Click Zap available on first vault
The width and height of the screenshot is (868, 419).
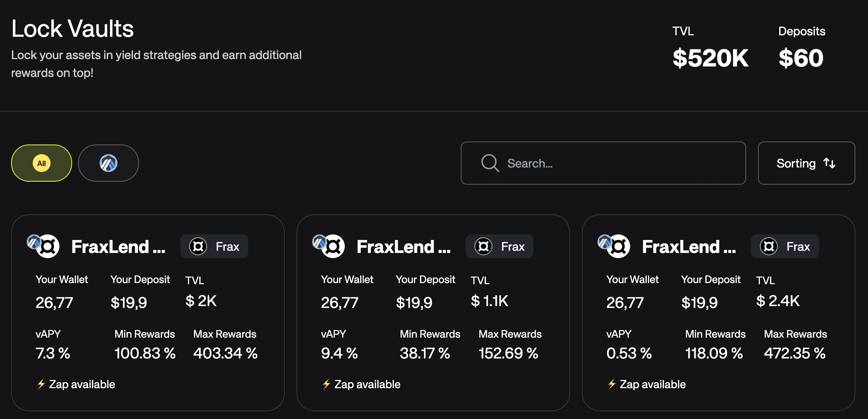[x=82, y=384]
